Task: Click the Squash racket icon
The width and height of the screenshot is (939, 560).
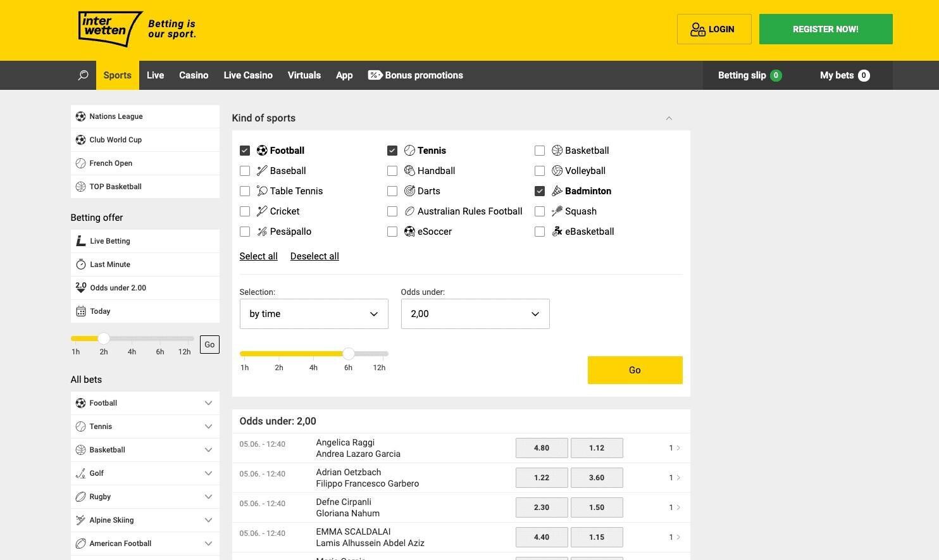Action: (x=557, y=211)
